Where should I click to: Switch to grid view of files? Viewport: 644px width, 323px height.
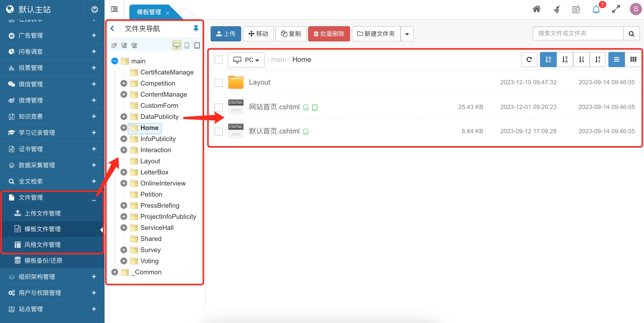click(x=633, y=60)
